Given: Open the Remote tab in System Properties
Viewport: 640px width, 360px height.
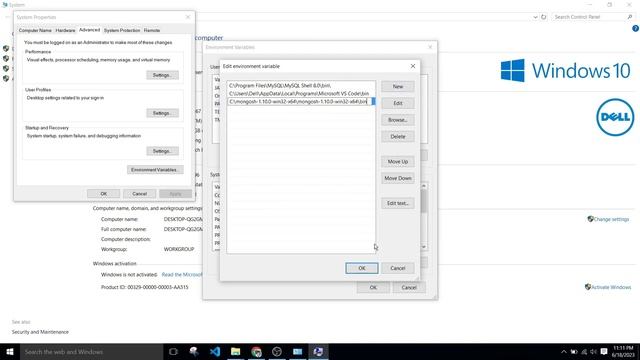Looking at the screenshot, I should (152, 30).
